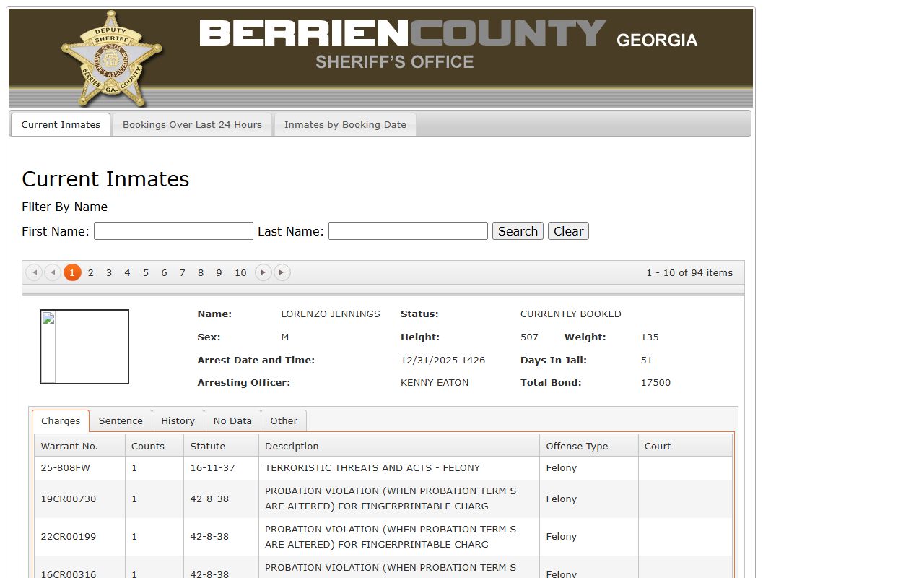Click arrest date value 12/31/2025 1426

443,360
